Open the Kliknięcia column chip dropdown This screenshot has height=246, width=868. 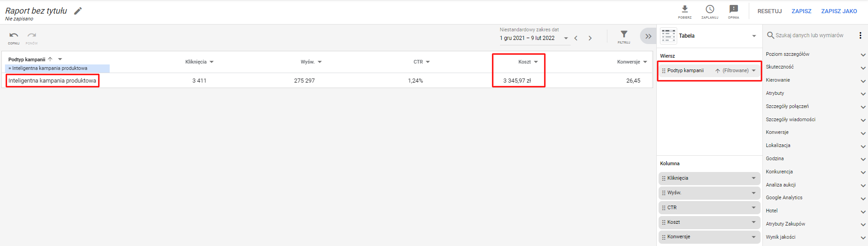coord(753,178)
